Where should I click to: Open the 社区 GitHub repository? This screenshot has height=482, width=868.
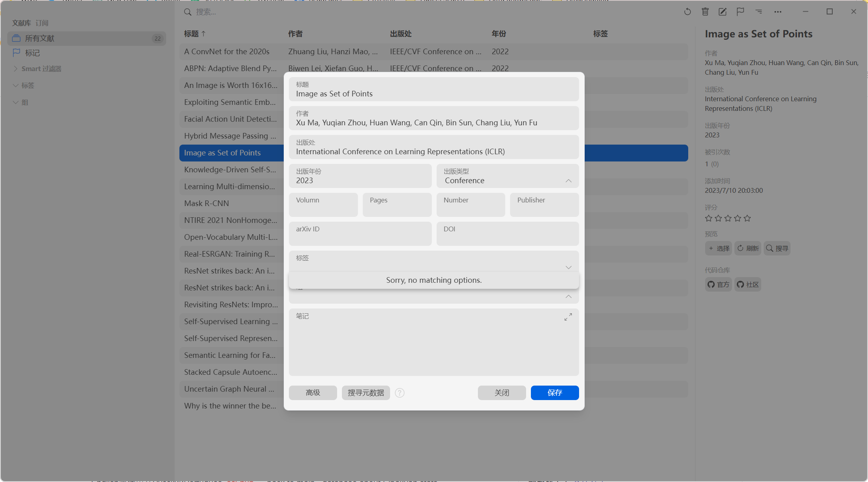[x=747, y=284]
